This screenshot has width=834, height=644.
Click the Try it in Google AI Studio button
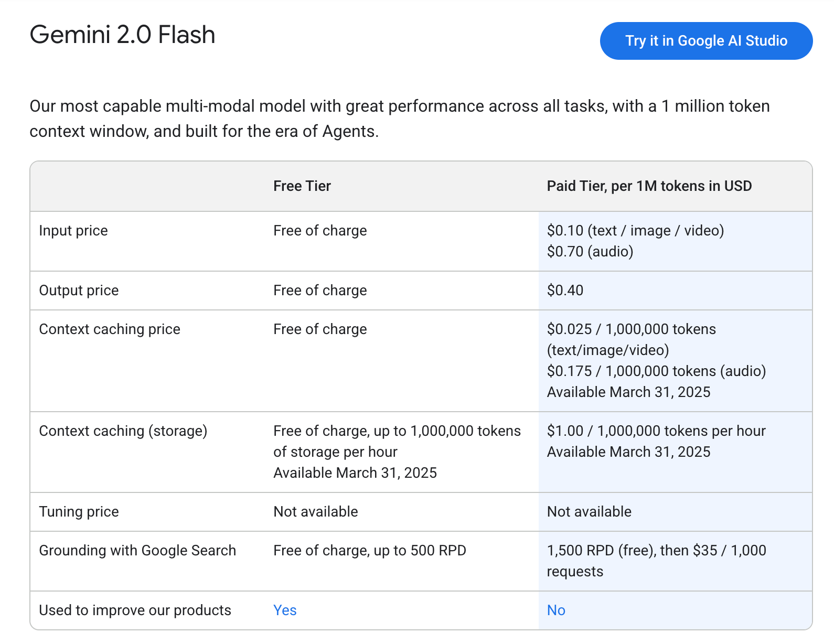click(706, 41)
